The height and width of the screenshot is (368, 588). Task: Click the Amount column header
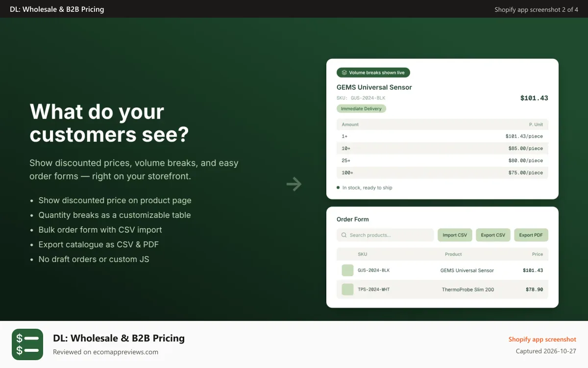(x=350, y=125)
